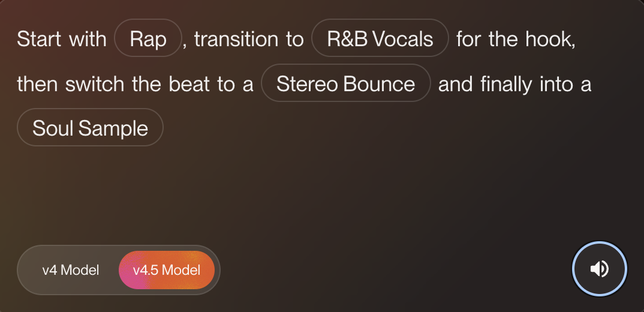Choose the orange gradient v4.5 Model tab
This screenshot has width=644, height=312.
(167, 270)
